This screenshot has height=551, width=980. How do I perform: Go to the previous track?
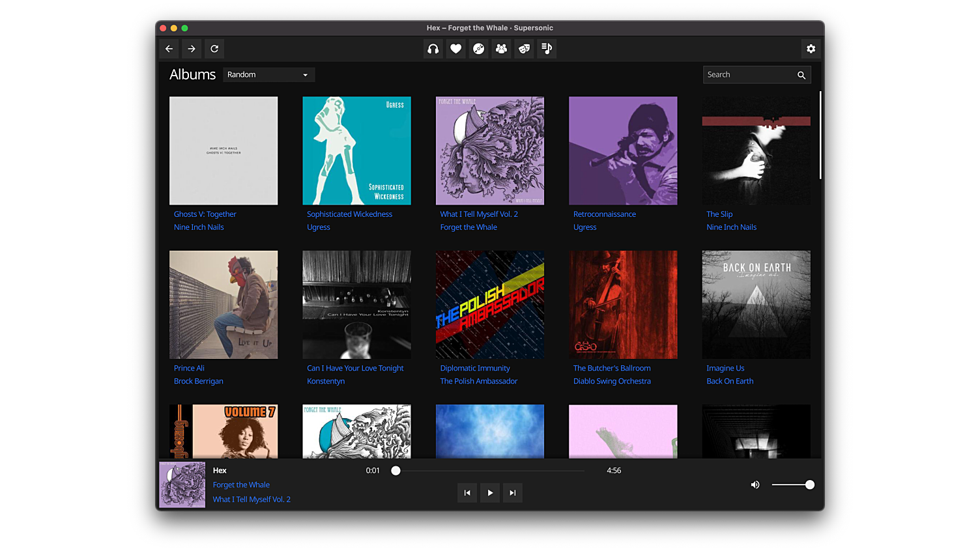[467, 493]
